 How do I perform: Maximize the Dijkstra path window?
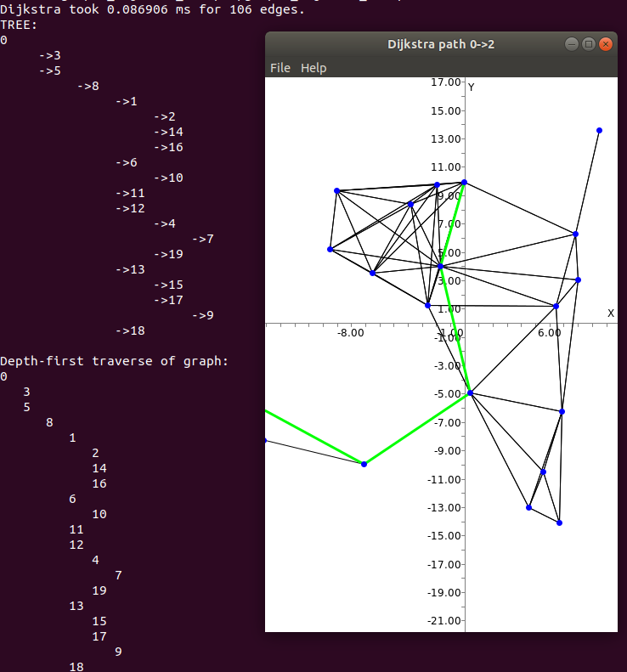[589, 44]
